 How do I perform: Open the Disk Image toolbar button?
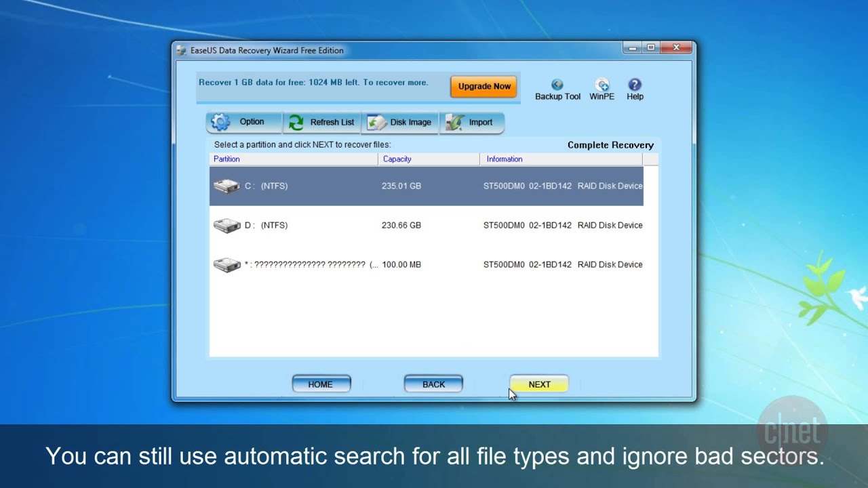point(400,122)
